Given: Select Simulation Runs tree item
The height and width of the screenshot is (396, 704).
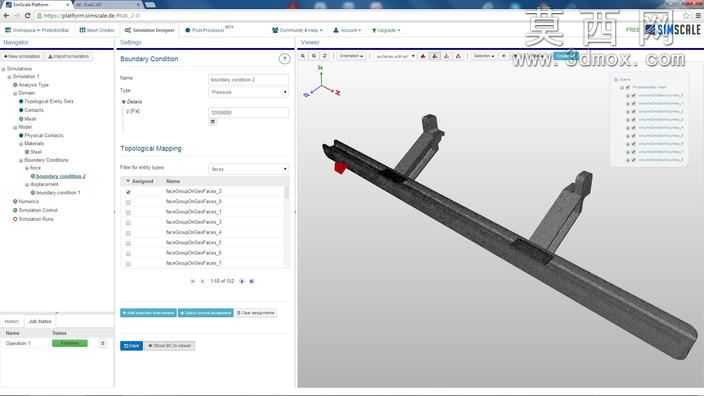Looking at the screenshot, I should point(33,219).
